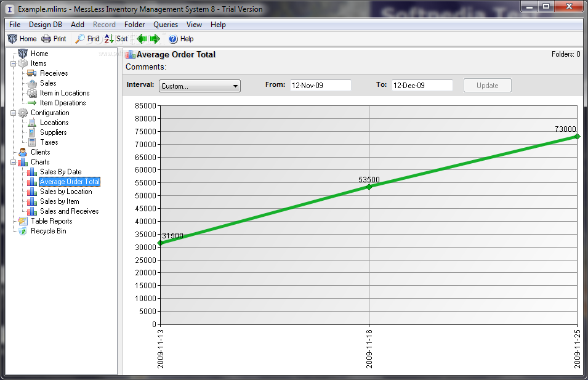The image size is (588, 380).
Task: Click the 73000 data point on chart
Action: click(x=577, y=137)
